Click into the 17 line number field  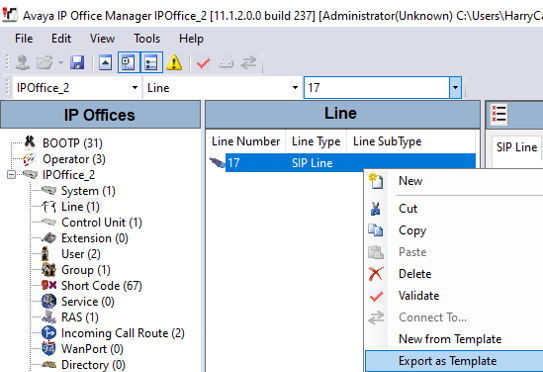(377, 88)
